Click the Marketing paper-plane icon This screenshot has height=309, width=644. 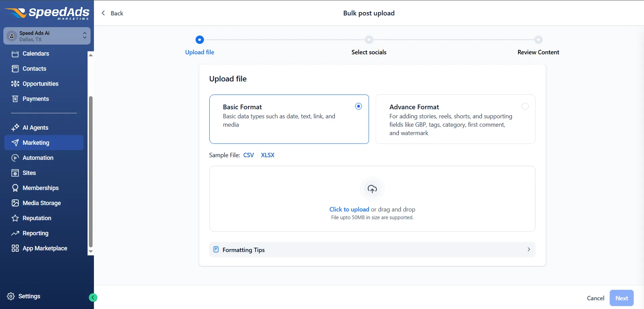point(15,143)
